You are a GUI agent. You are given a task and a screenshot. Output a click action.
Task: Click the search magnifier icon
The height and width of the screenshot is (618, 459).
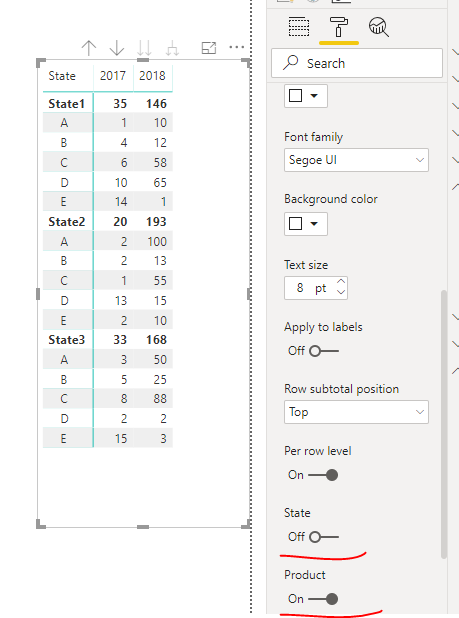(291, 63)
